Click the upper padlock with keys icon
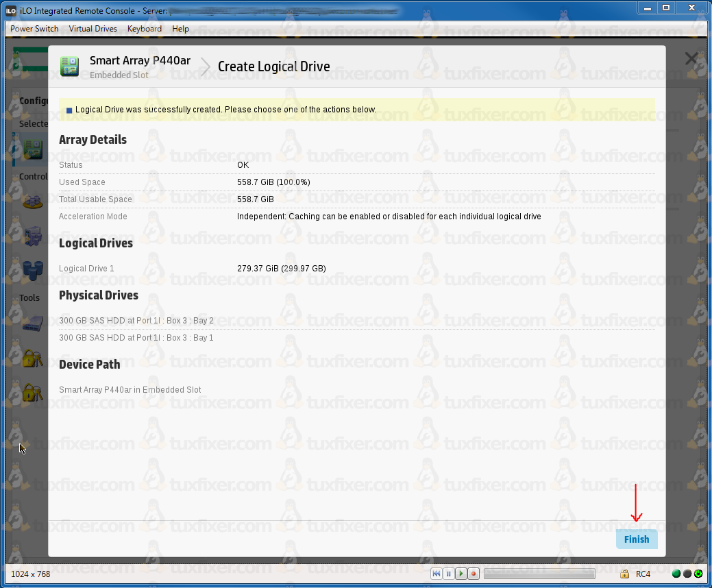Image resolution: width=712 pixels, height=588 pixels. [x=32, y=358]
